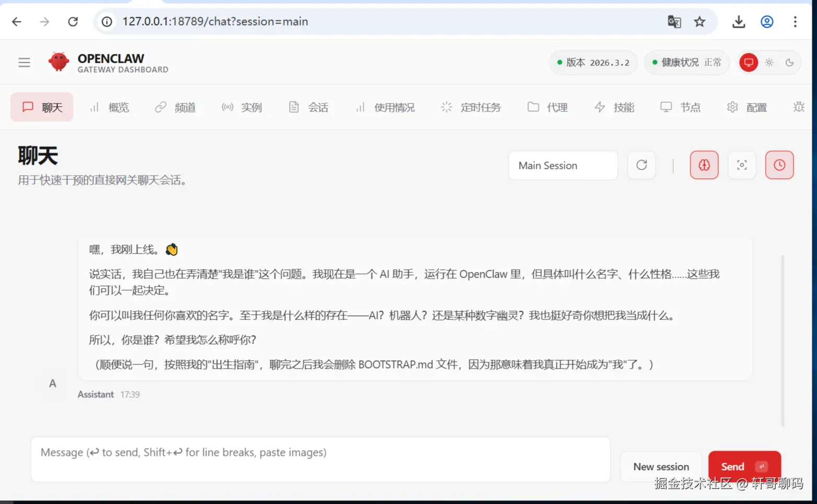
Task: Start a New session
Action: (x=661, y=466)
